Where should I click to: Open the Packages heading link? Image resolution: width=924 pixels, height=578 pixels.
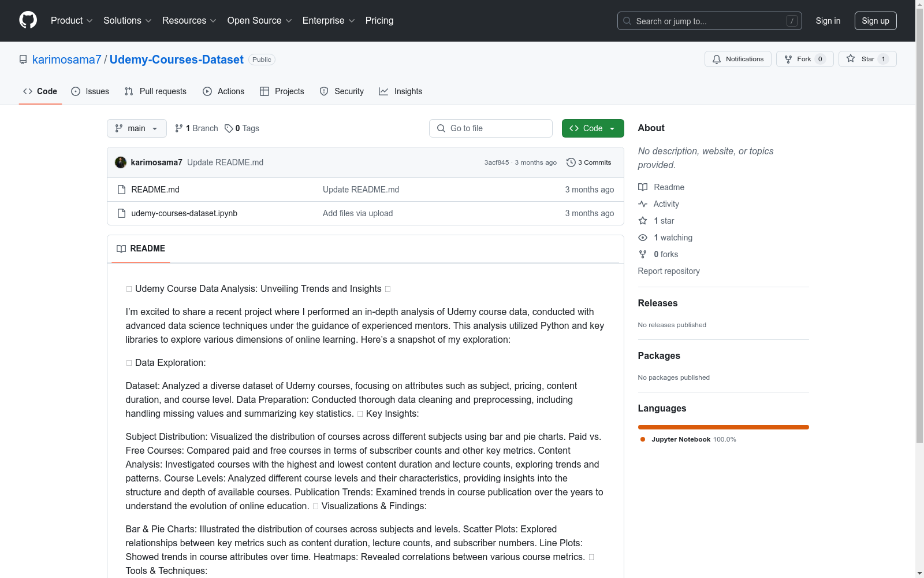659,355
